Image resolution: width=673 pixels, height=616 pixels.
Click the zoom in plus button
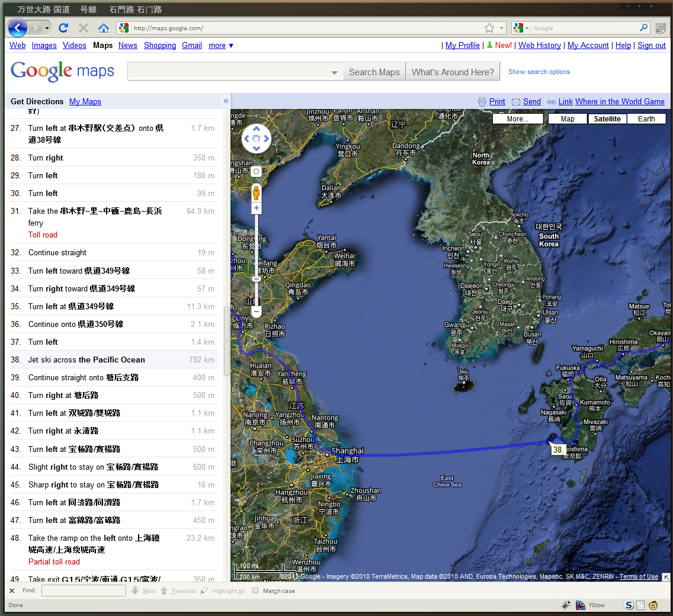tap(257, 208)
